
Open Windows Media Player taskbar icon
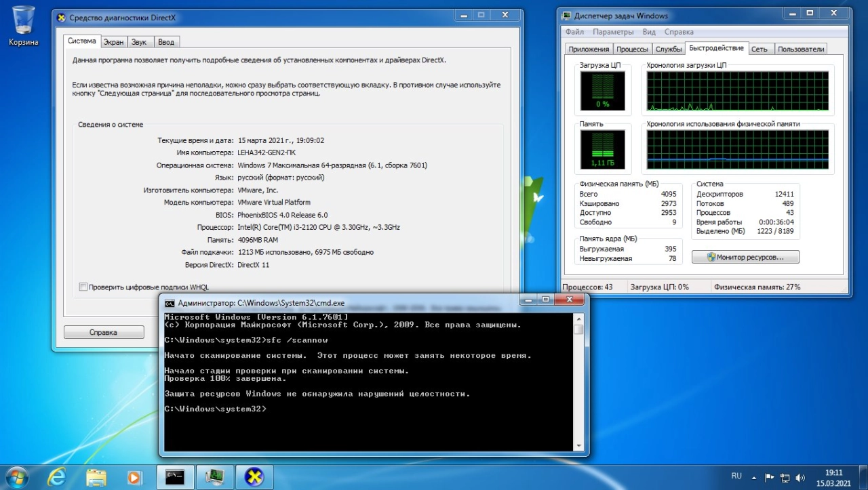pyautogui.click(x=135, y=478)
